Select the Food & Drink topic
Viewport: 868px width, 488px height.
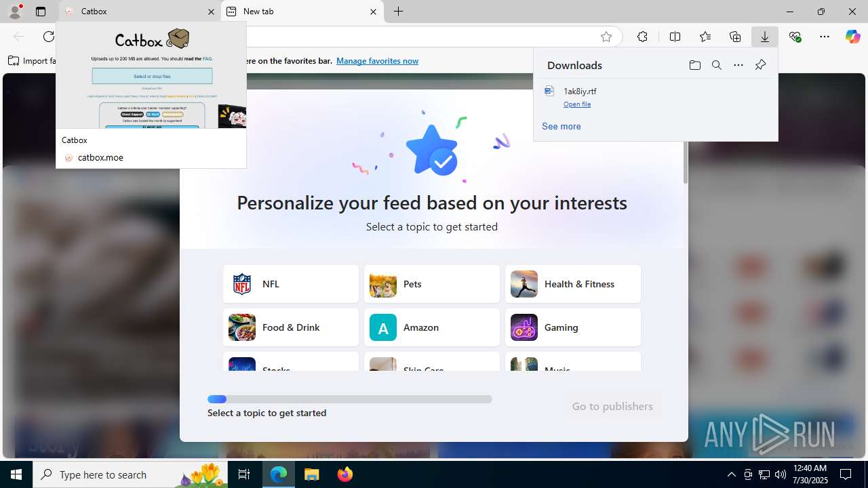click(x=291, y=327)
